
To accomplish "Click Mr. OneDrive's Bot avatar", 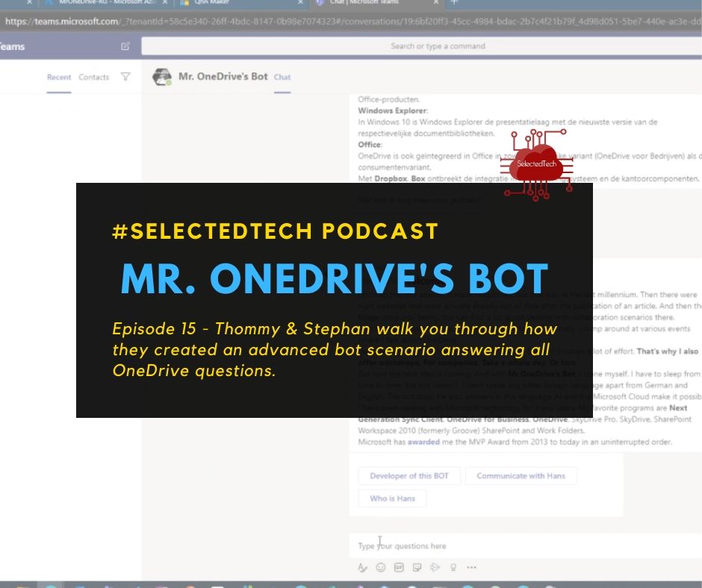I will click(x=162, y=77).
